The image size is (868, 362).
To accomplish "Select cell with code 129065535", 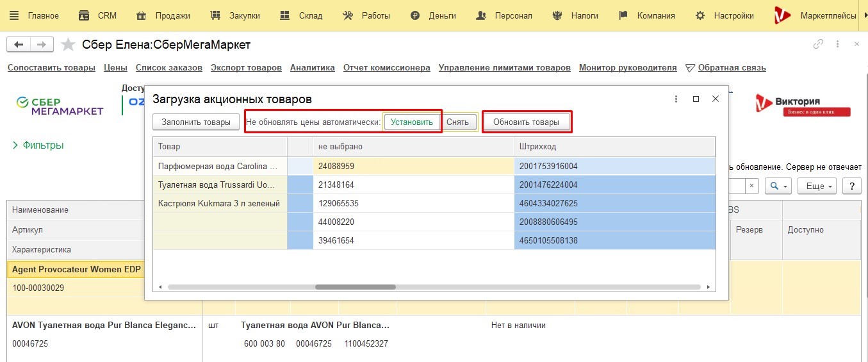I will pyautogui.click(x=413, y=204).
